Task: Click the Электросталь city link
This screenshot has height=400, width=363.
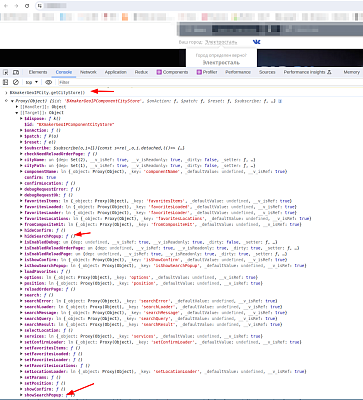Action: (221, 42)
